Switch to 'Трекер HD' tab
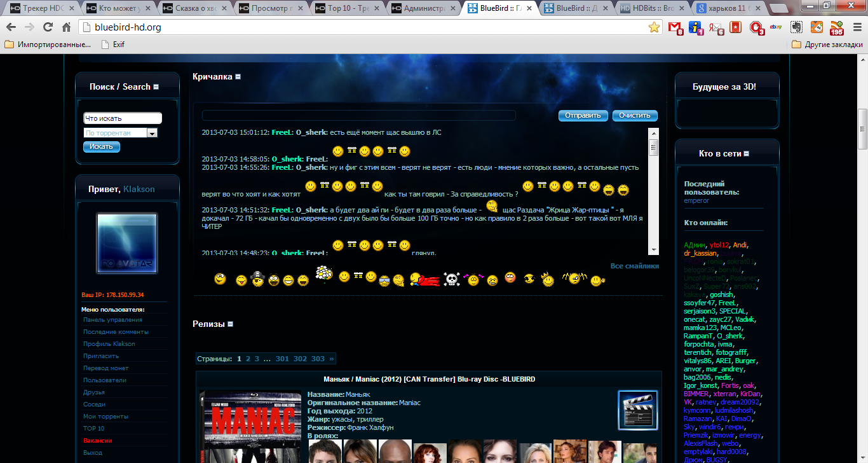 coord(41,9)
